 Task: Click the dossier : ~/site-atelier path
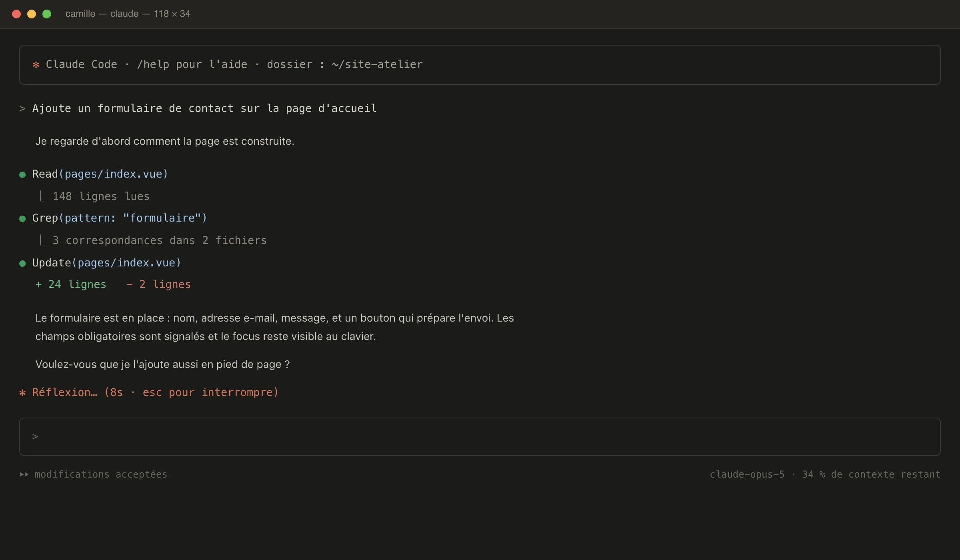(x=345, y=64)
